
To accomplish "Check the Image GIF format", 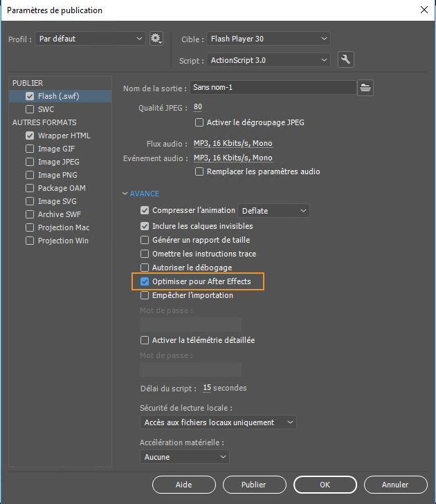I will 30,149.
